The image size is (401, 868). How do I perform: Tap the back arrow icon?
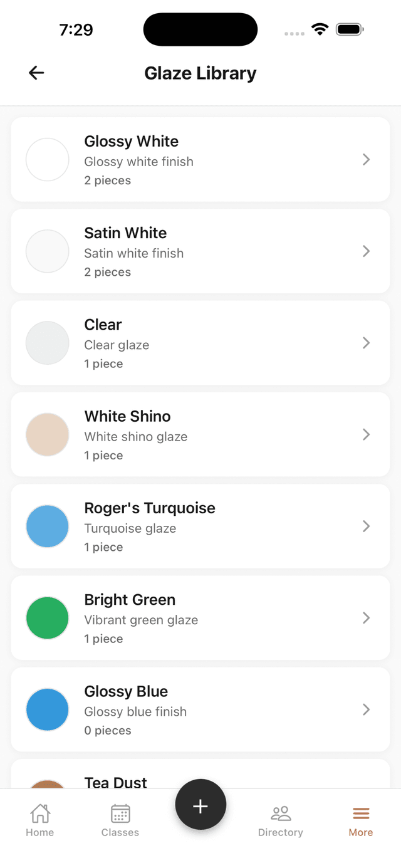pyautogui.click(x=36, y=73)
